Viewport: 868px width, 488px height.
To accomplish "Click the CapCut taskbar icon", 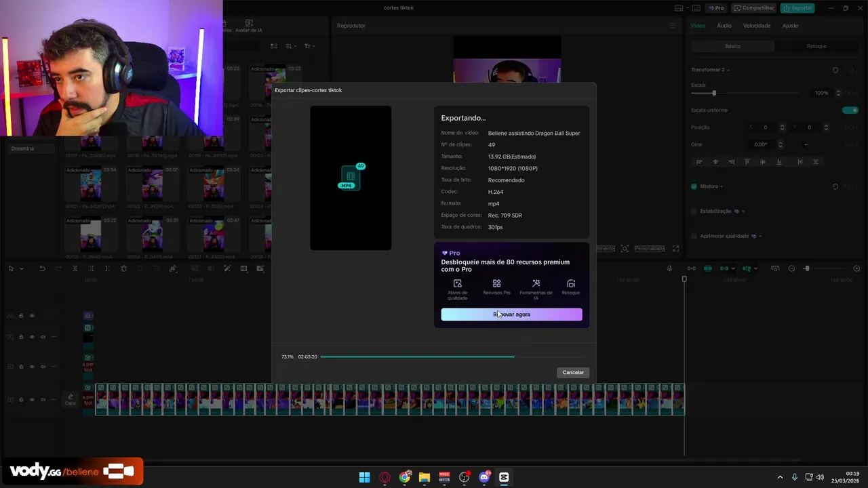I will tap(504, 477).
